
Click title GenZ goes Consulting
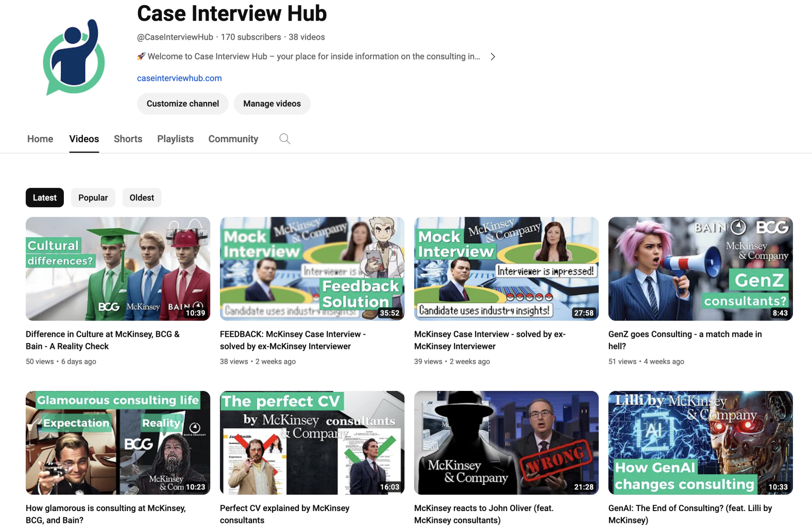coord(685,340)
